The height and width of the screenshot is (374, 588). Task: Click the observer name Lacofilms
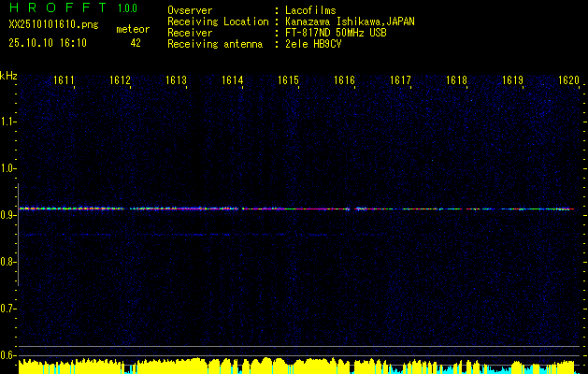[310, 10]
